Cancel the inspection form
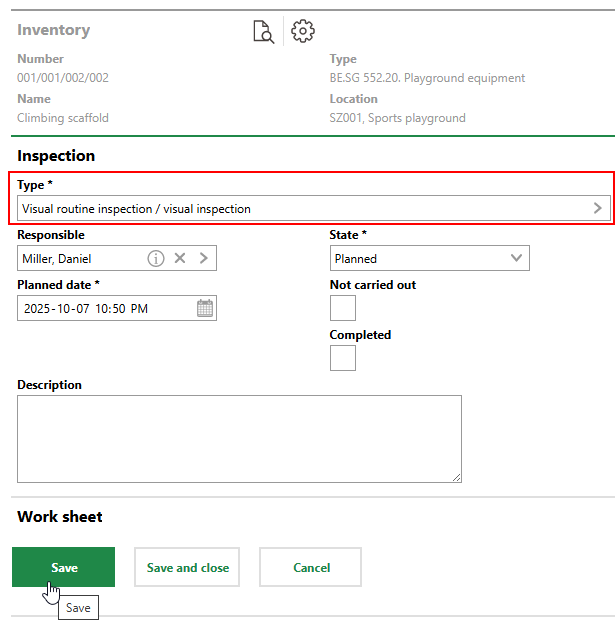Screen dimensions: 615x625 click(310, 567)
